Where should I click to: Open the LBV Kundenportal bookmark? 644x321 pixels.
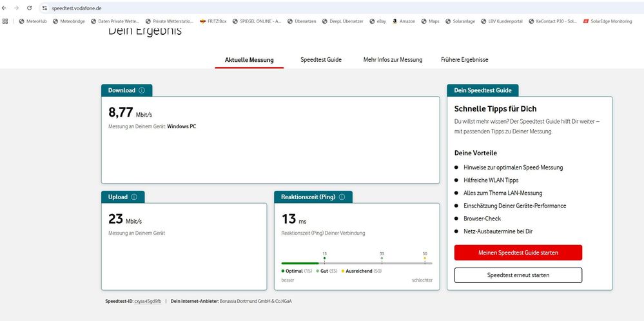(x=502, y=21)
